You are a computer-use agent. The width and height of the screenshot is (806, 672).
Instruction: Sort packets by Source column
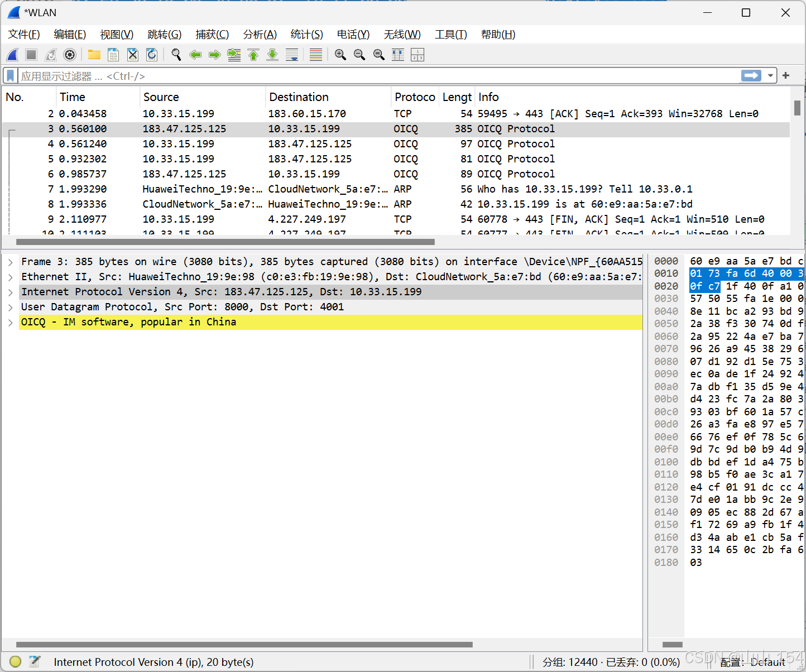point(203,97)
